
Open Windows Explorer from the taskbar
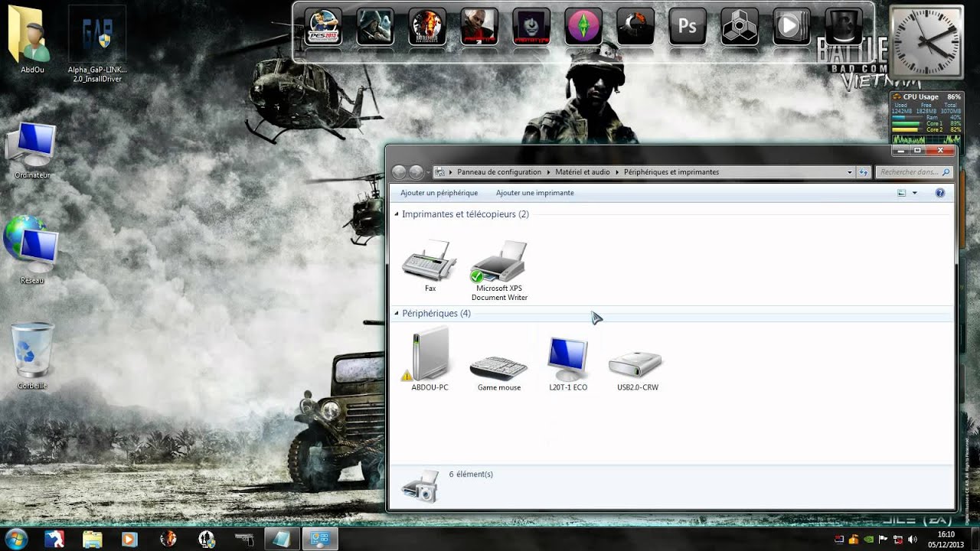point(92,539)
